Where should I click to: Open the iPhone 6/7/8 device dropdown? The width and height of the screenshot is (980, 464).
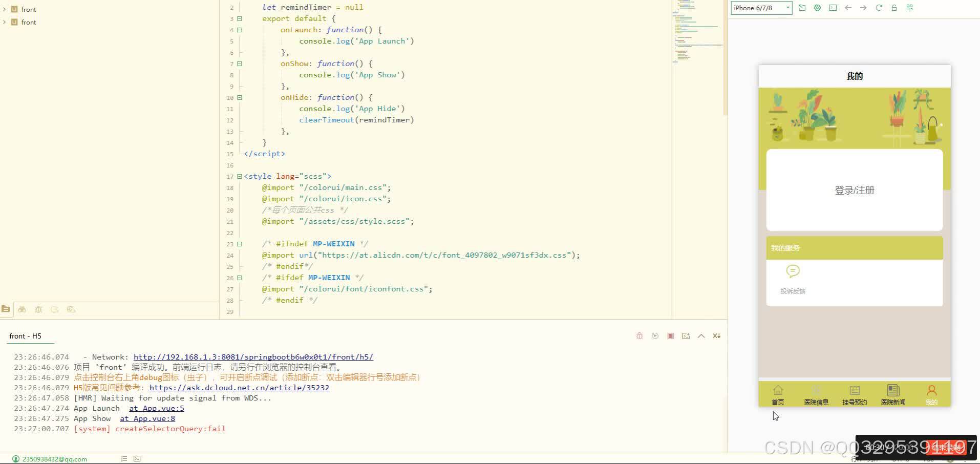tap(761, 8)
